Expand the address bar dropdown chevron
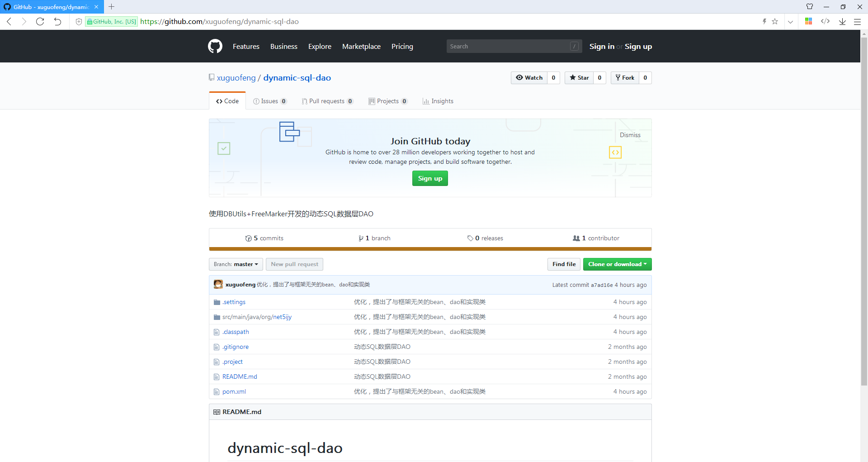Viewport: 868px width, 462px height. tap(790, 21)
